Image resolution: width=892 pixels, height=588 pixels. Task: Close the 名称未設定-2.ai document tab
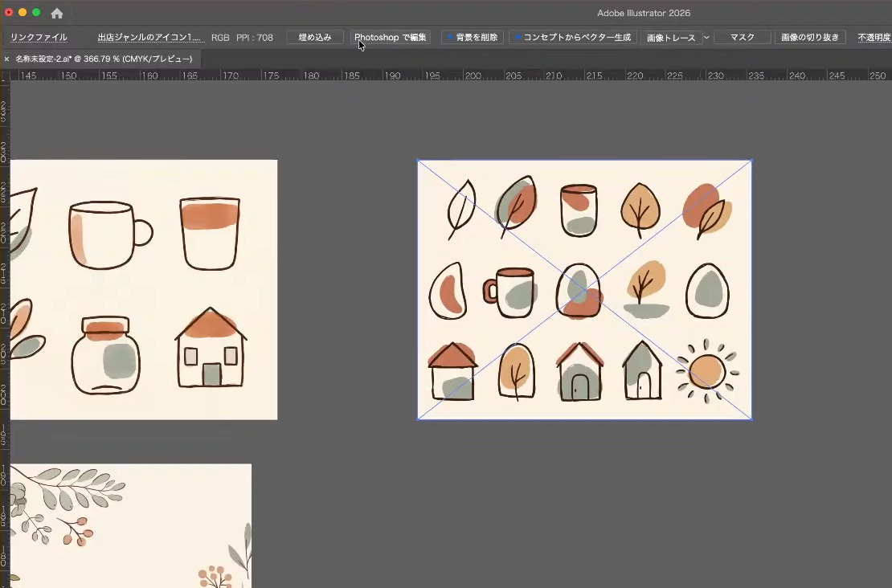pos(6,59)
